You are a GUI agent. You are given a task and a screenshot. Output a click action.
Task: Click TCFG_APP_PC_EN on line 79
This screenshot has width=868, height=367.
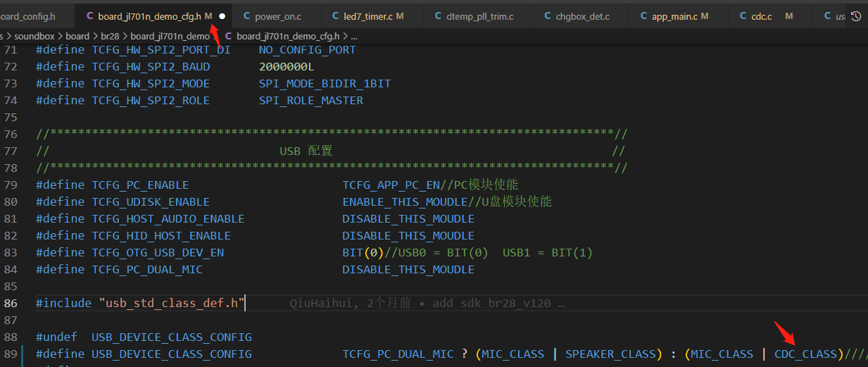(391, 185)
